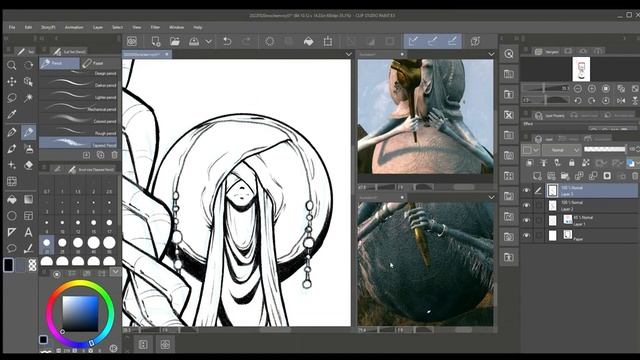Image resolution: width=640 pixels, height=360 pixels.
Task: Select the highlighted Pencil tool
Action: 28,132
